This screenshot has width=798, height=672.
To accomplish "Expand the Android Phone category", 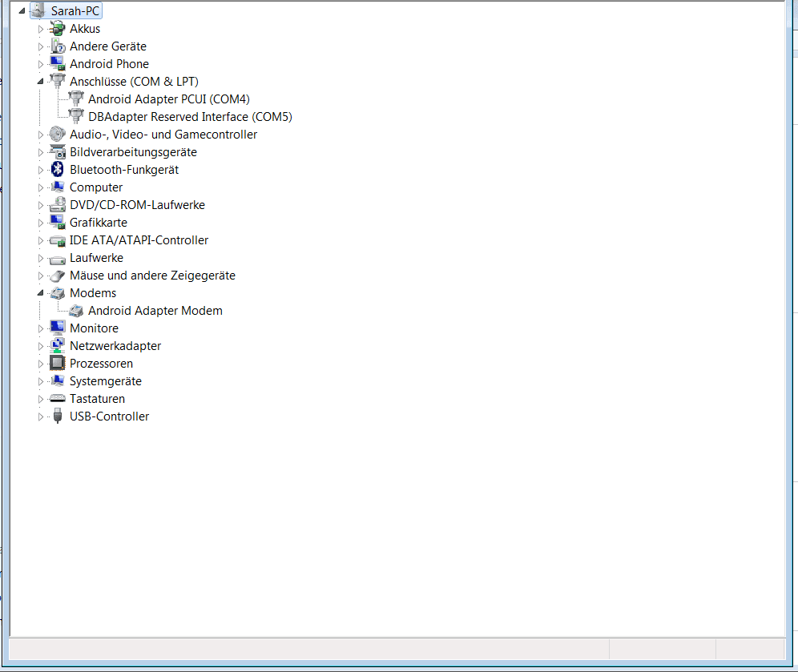I will pos(41,64).
